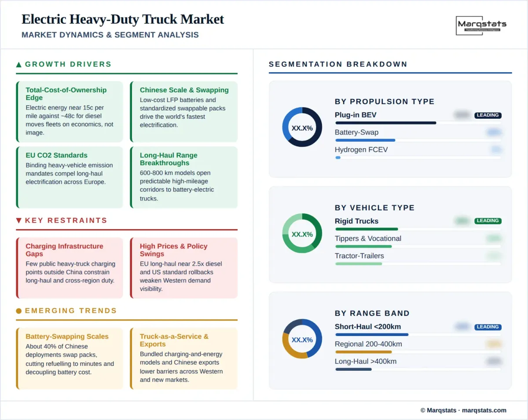This screenshot has height=420, width=528.
Task: Select the Vehicle Type donut chart
Action: 302,234
